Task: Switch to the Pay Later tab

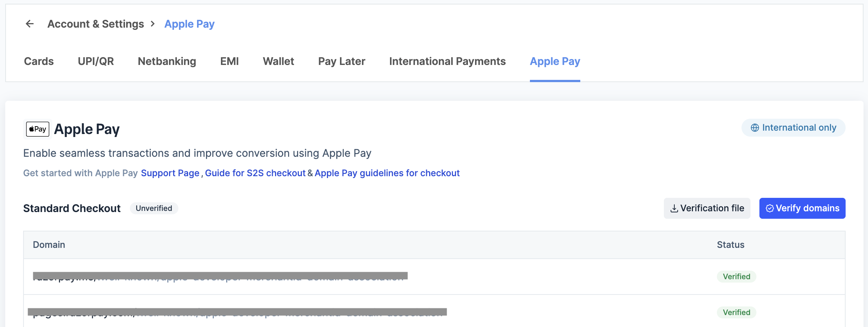Action: coord(341,61)
